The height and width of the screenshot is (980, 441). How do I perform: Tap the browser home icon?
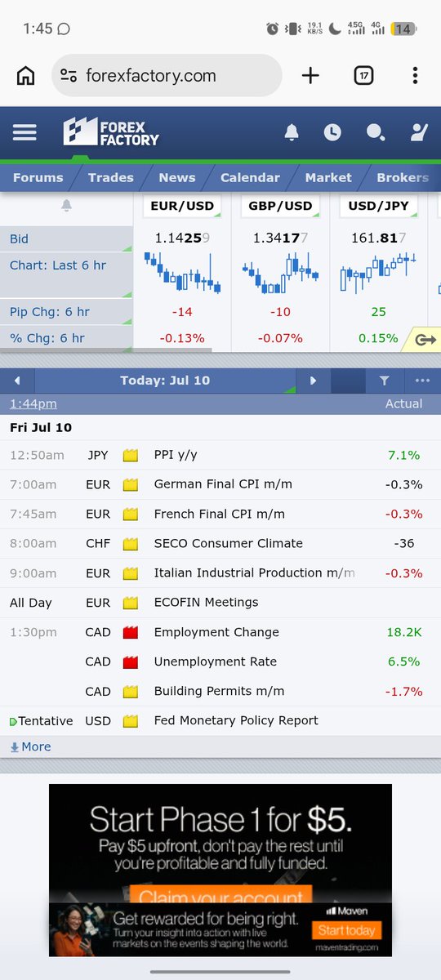click(x=26, y=76)
